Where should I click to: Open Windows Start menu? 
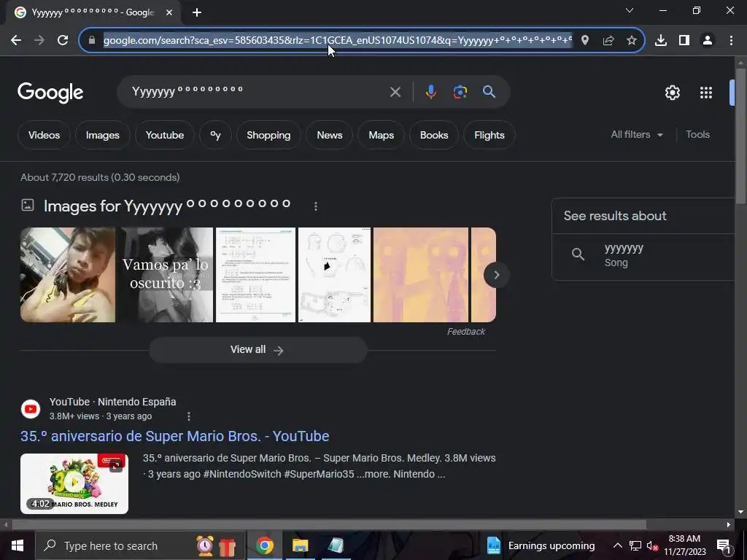coord(18,545)
